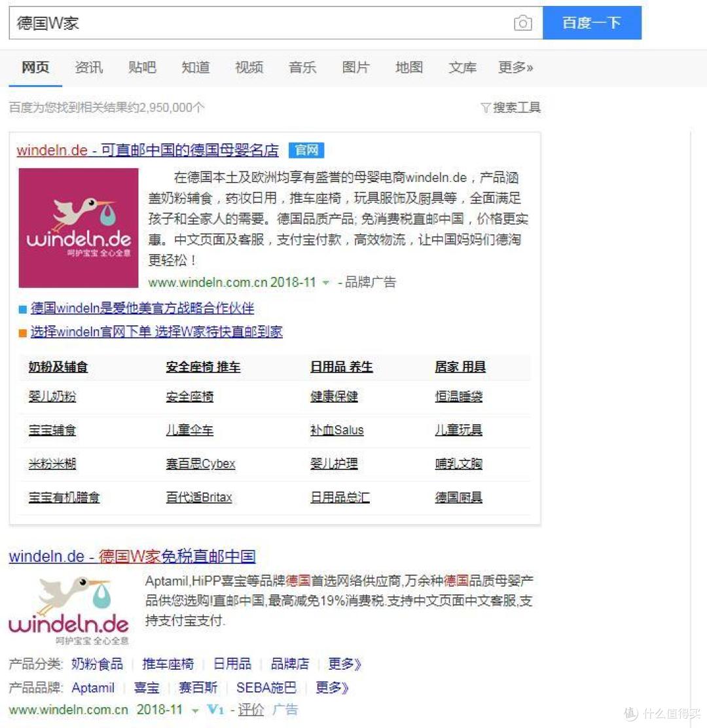Screen dimensions: 707x728
Task: Open the 品牌店 product category
Action: click(x=289, y=664)
